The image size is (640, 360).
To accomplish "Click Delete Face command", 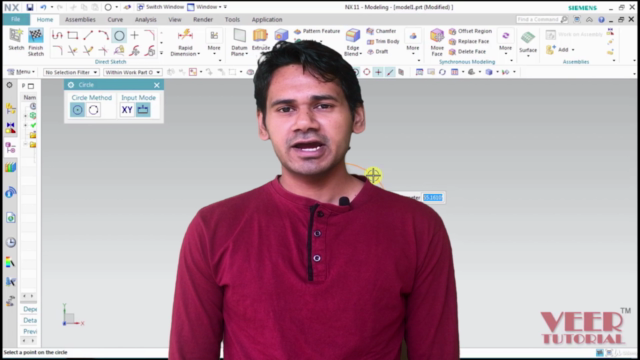I will 467,51.
